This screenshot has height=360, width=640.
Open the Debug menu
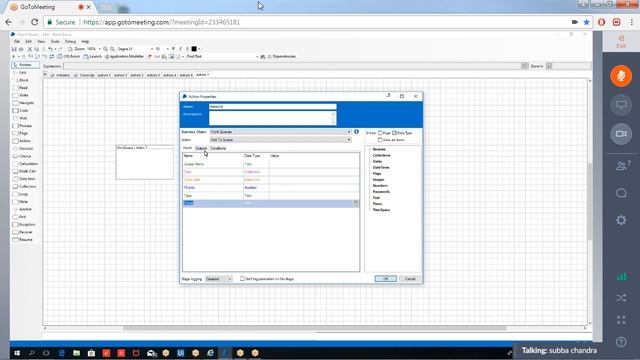[70, 42]
